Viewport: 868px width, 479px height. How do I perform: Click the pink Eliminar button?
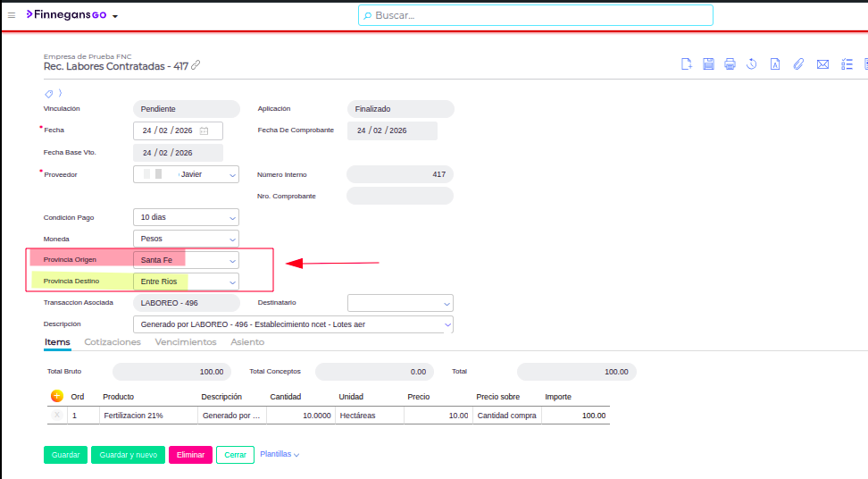point(190,455)
